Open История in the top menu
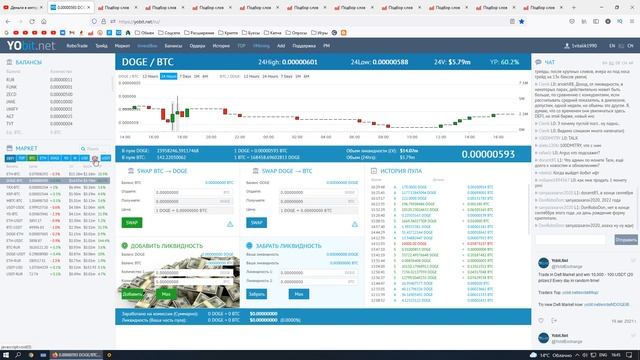This screenshot has height=360, width=640. click(x=221, y=46)
